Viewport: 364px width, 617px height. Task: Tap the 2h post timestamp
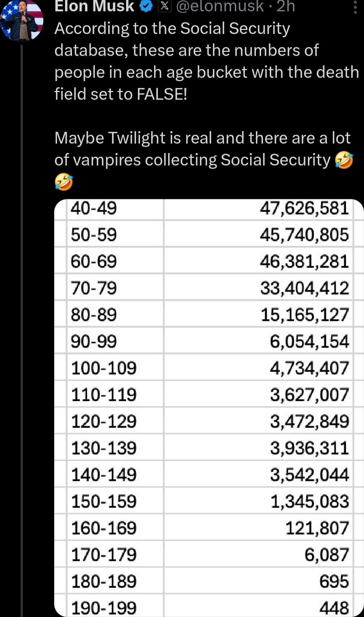tap(286, 6)
